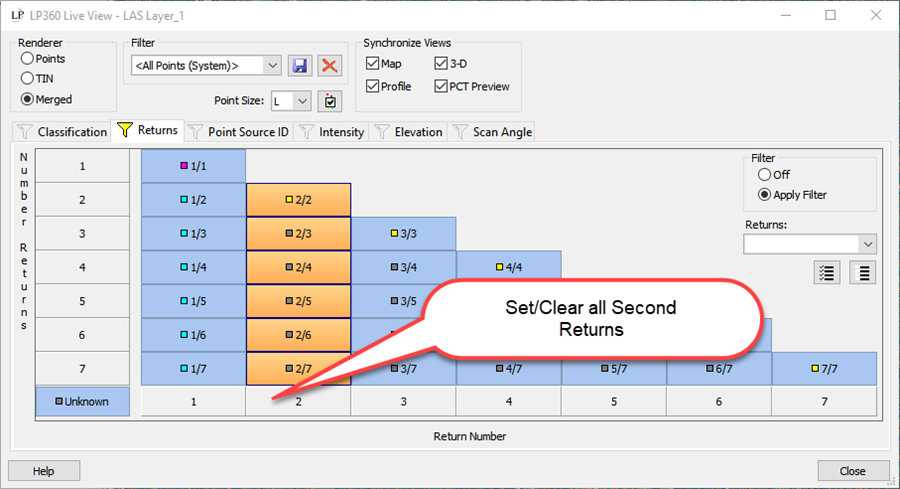
Task: Toggle the 2/3 return cell
Action: pyautogui.click(x=298, y=234)
